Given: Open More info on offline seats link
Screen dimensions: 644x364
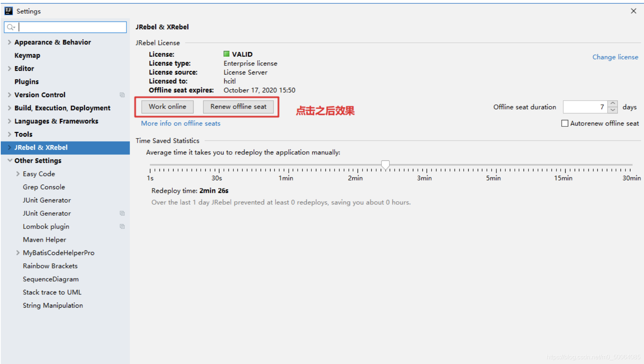Looking at the screenshot, I should (x=181, y=123).
